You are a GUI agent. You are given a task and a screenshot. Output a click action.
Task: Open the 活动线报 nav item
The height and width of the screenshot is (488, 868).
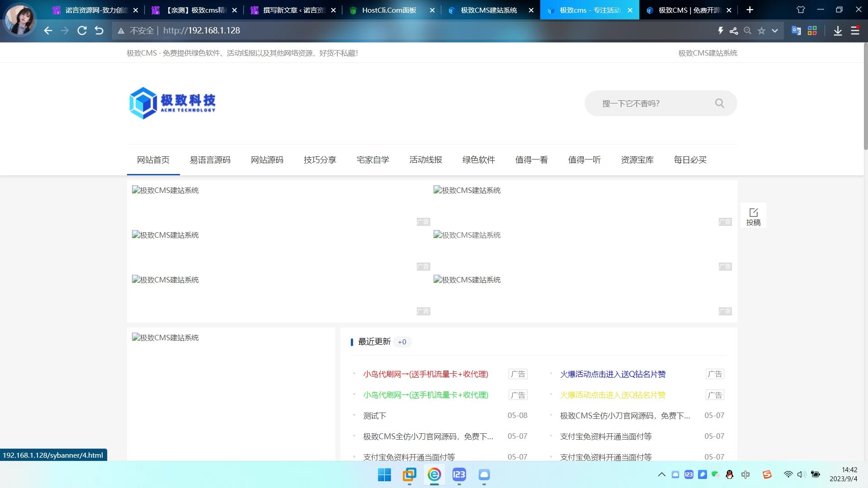pyautogui.click(x=426, y=160)
